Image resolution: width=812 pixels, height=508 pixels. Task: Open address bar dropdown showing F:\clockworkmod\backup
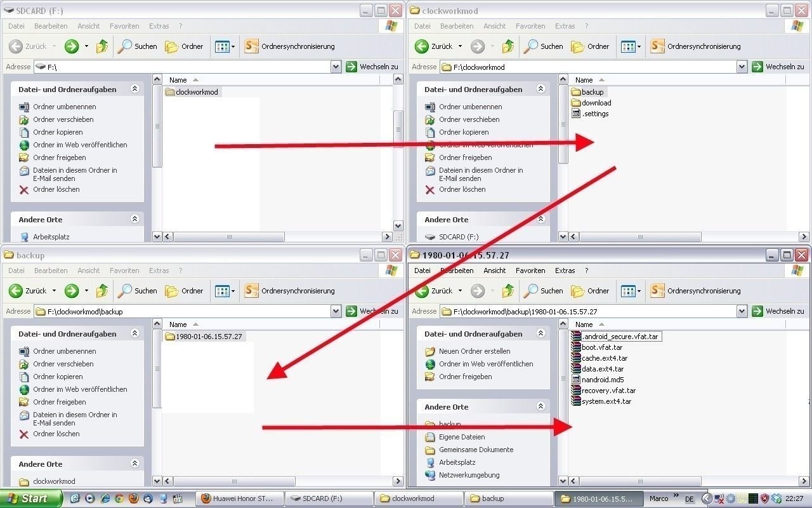point(336,311)
